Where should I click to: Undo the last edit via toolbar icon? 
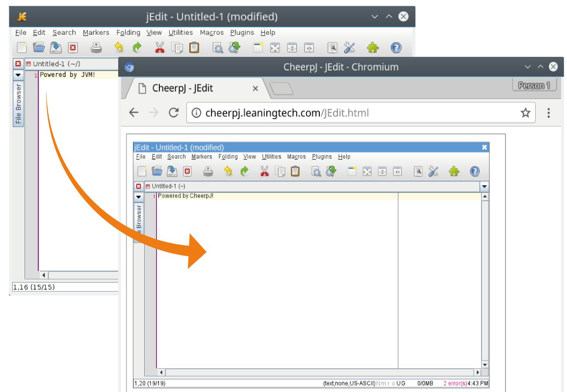coord(229,171)
